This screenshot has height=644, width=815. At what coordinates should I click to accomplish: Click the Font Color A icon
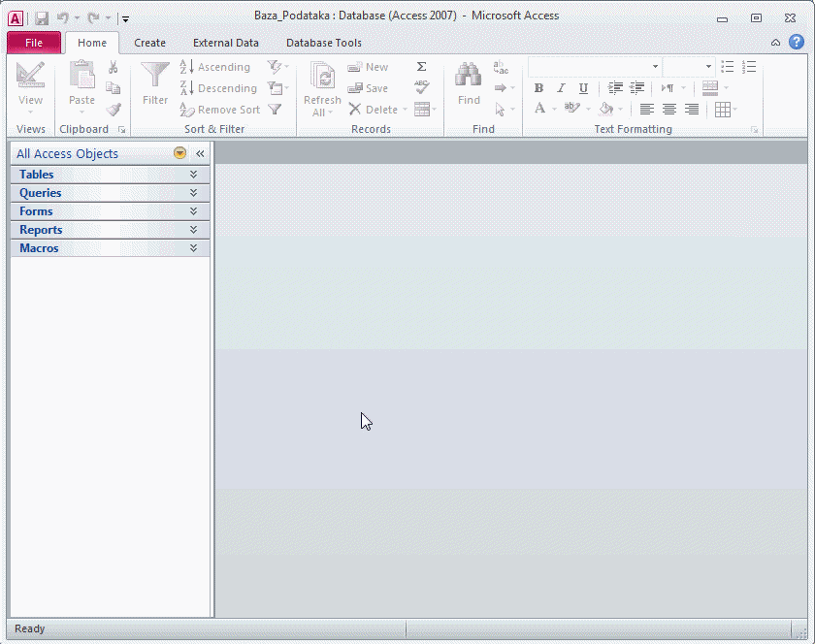pos(540,109)
